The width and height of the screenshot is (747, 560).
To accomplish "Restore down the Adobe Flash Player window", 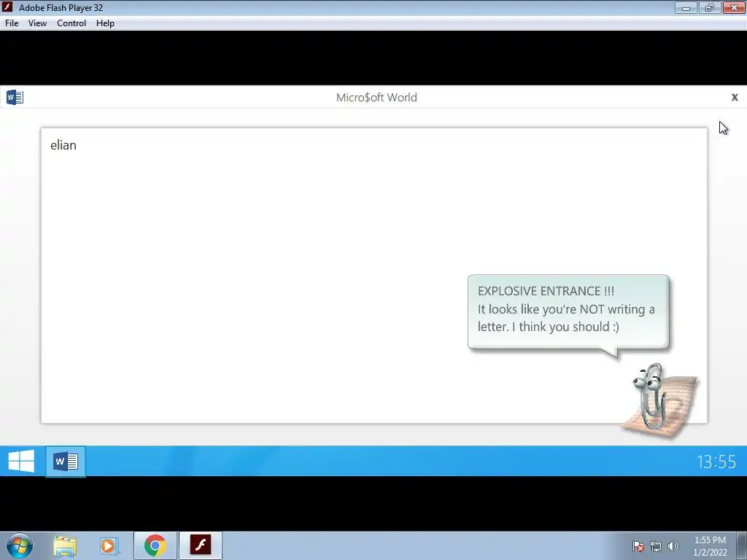I will coord(710,7).
